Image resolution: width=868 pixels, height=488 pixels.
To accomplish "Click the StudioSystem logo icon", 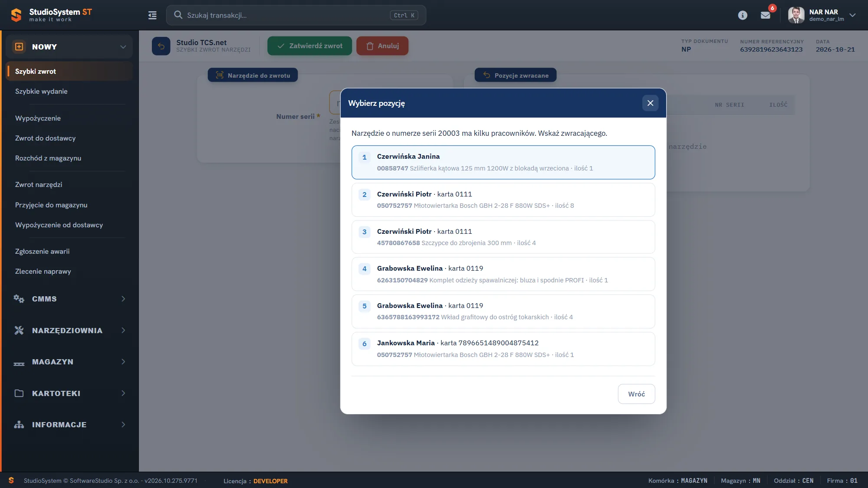I will tap(16, 15).
